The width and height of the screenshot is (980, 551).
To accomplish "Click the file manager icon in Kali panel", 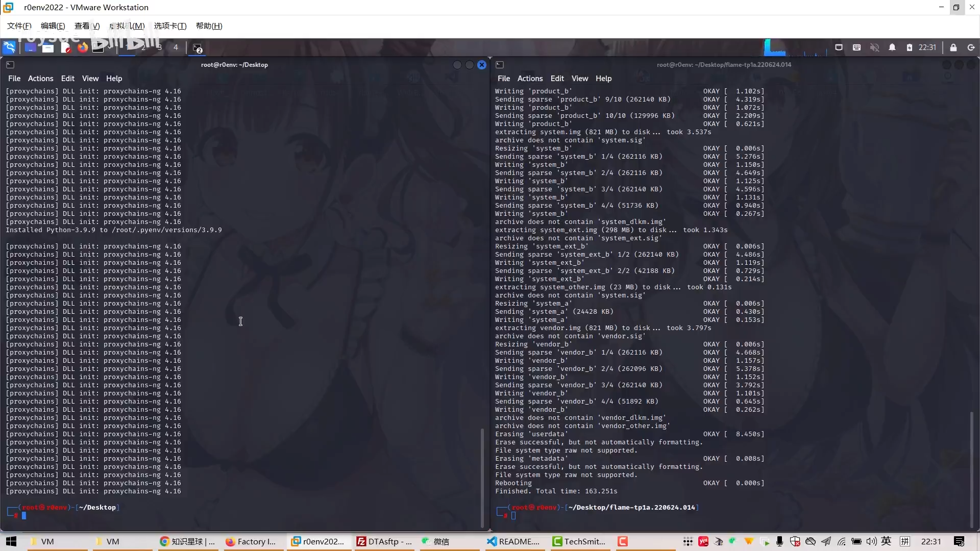I will [x=48, y=47].
